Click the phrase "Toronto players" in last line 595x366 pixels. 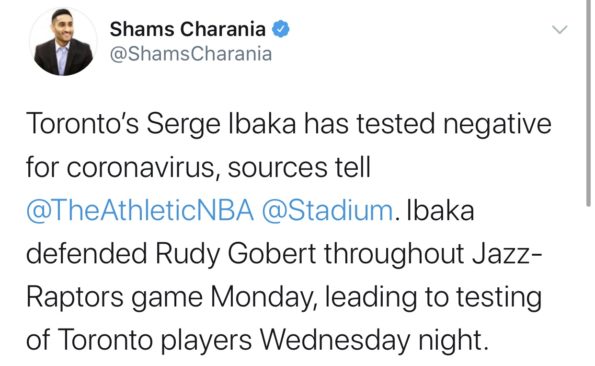pos(155,340)
